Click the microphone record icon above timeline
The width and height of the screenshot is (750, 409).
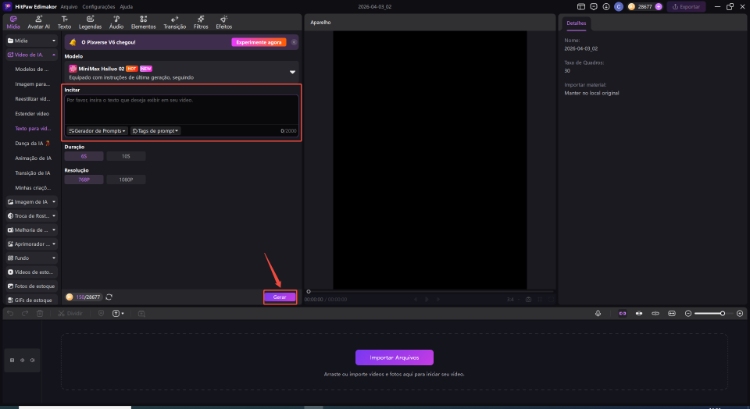coord(597,313)
